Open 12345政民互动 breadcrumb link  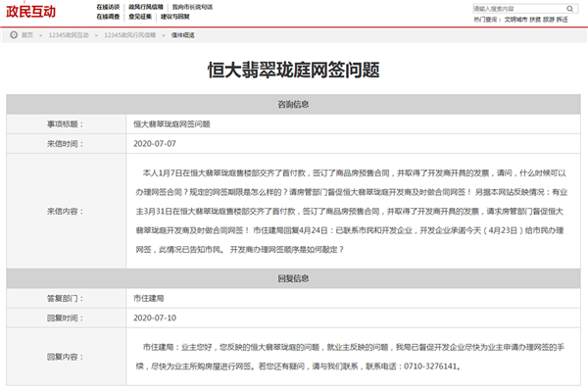(x=69, y=35)
